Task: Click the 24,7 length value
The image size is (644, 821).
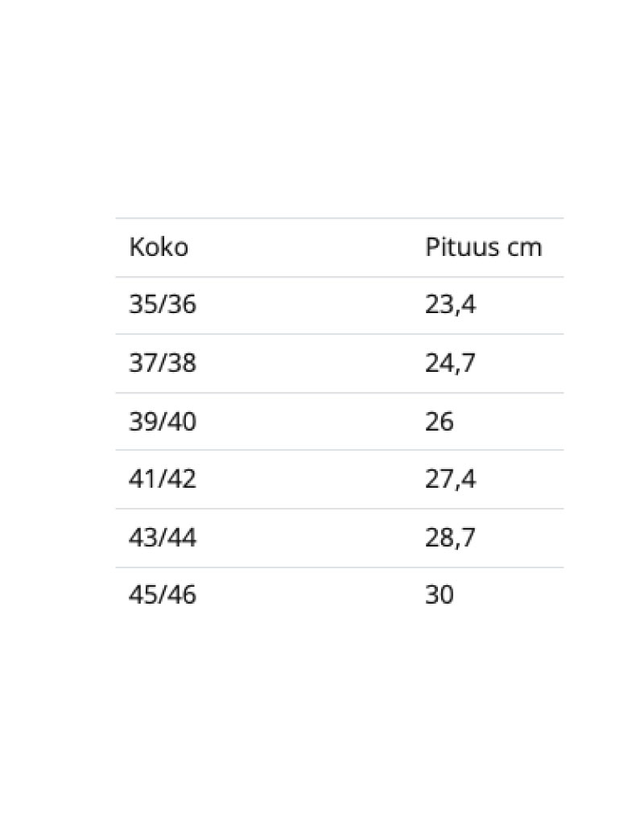Action: click(450, 363)
